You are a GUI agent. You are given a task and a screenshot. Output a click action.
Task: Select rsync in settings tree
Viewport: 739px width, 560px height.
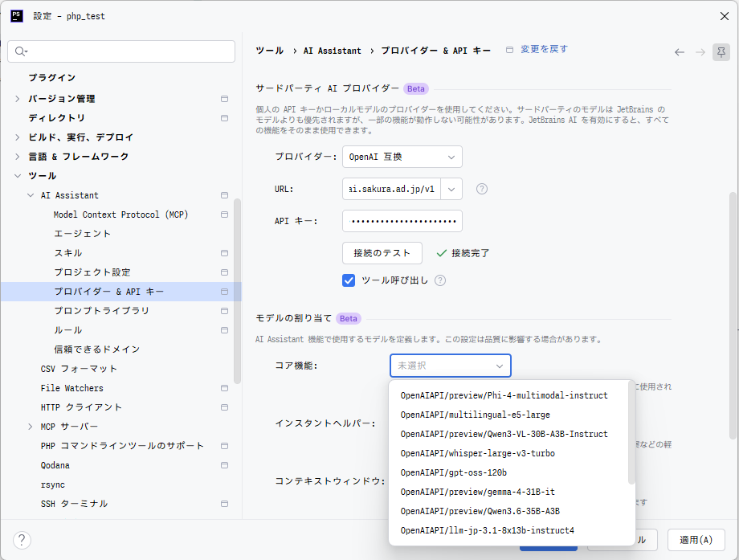tap(53, 484)
